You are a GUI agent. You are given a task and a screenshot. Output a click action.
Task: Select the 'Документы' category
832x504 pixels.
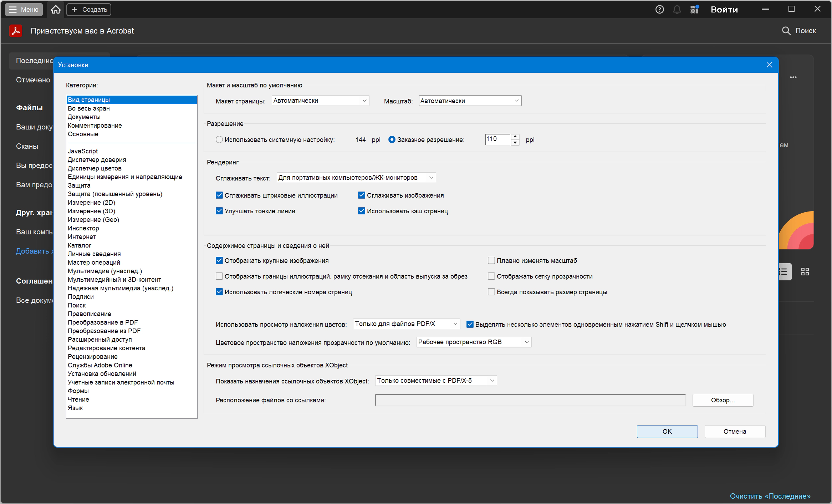[x=84, y=117]
